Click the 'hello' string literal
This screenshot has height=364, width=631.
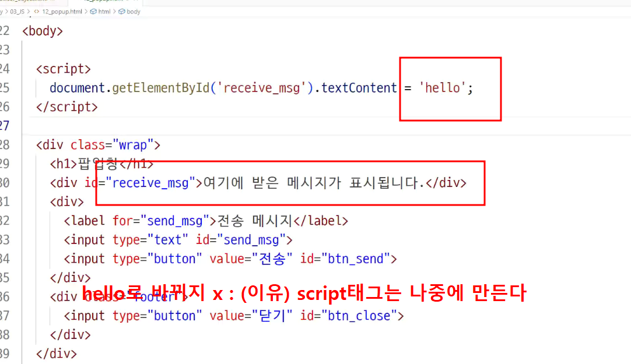[x=442, y=87]
